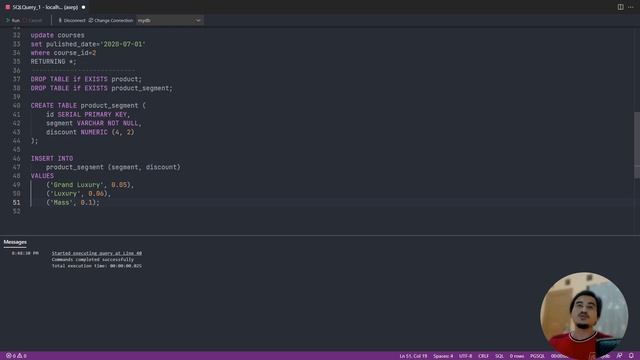Change the UTF-8 file encoding

point(465,356)
